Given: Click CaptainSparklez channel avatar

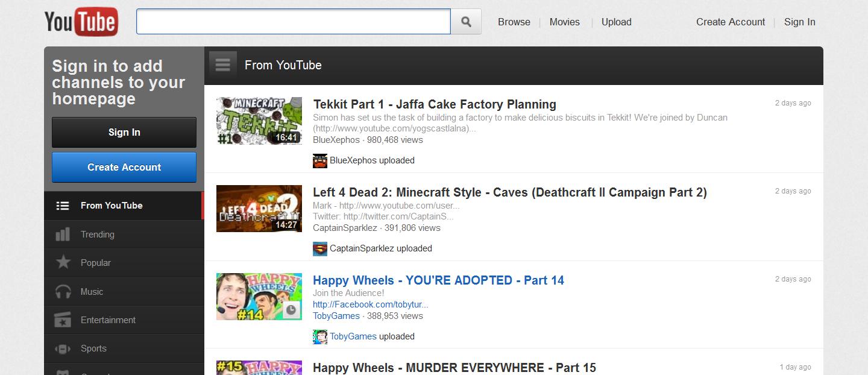Looking at the screenshot, I should [x=320, y=248].
